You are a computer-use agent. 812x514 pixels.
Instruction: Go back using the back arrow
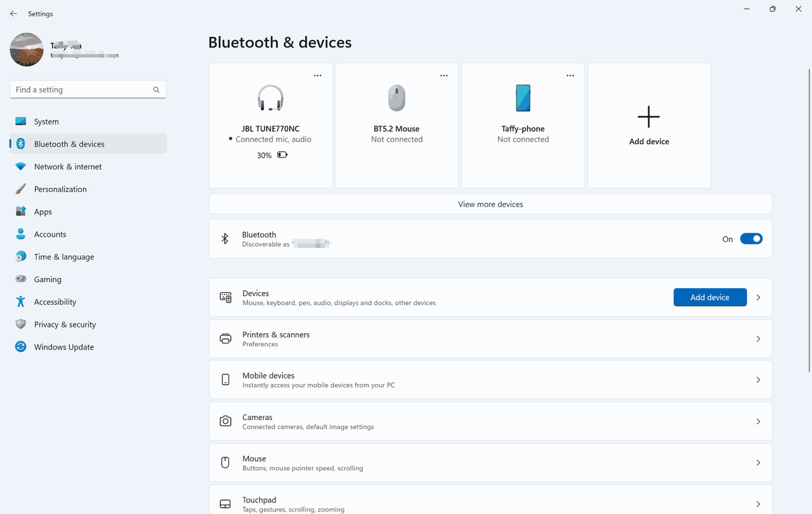click(x=13, y=13)
